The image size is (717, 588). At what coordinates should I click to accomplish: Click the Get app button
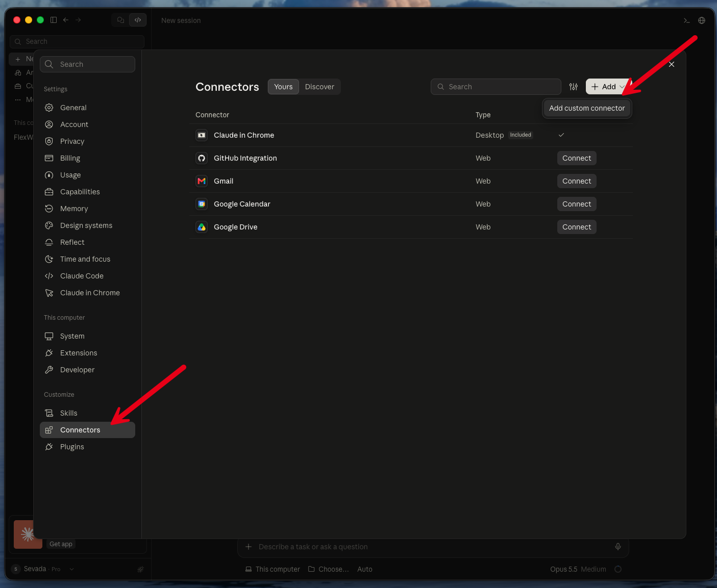[x=61, y=544]
